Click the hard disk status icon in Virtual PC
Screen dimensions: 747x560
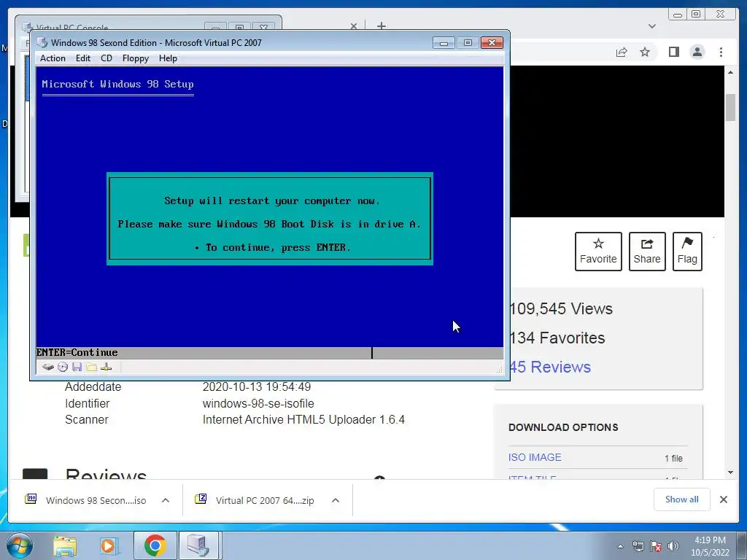point(47,367)
